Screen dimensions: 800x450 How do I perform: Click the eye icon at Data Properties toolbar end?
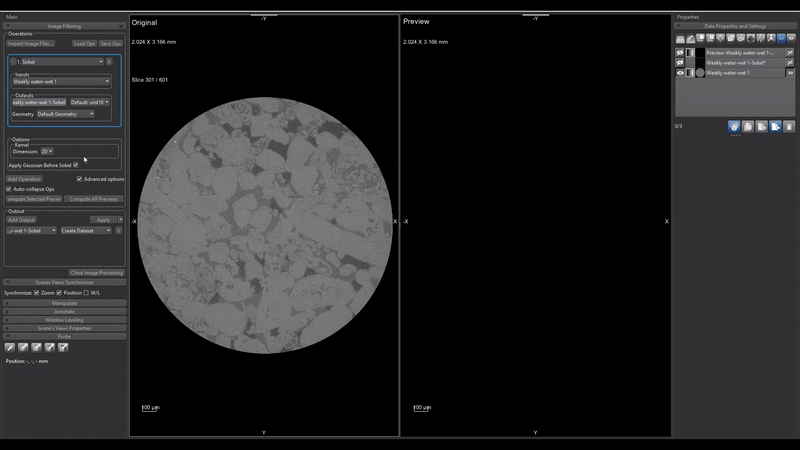pos(791,38)
